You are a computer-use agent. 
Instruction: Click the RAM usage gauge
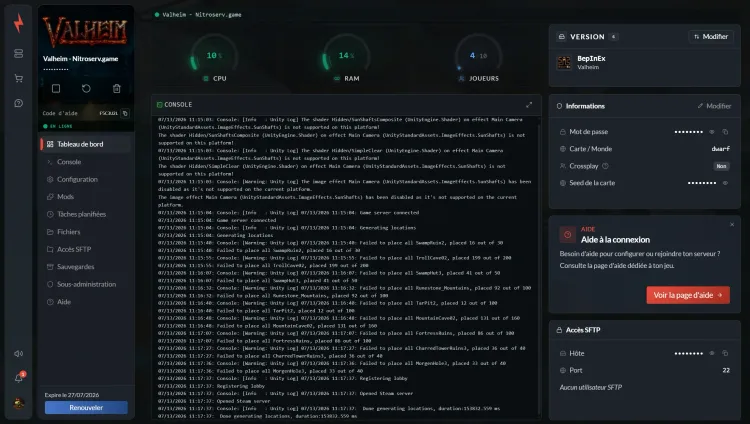[346, 59]
